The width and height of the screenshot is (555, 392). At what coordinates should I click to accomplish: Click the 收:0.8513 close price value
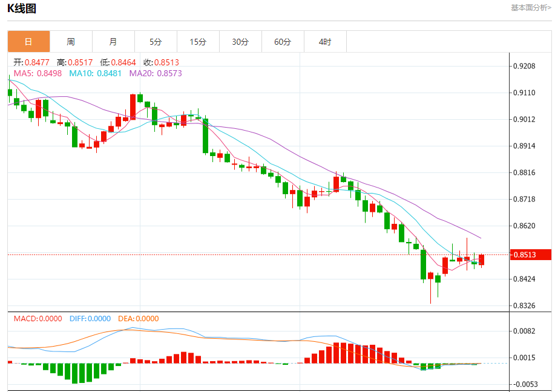tap(161, 63)
